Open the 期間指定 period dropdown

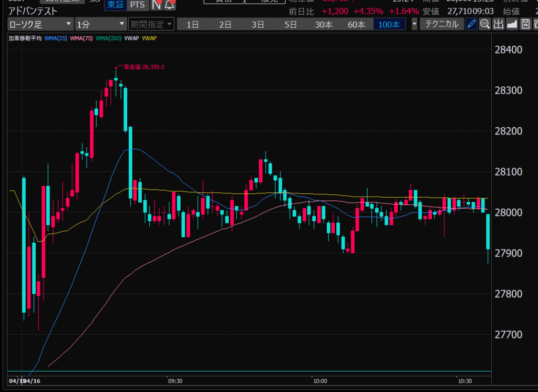coord(151,24)
